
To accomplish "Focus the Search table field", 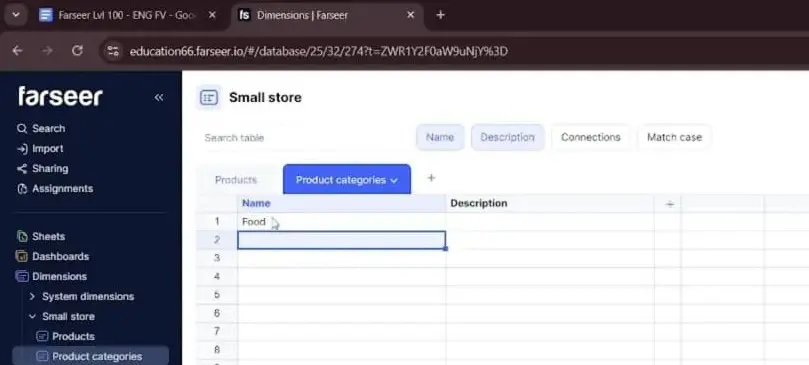I will (x=304, y=138).
